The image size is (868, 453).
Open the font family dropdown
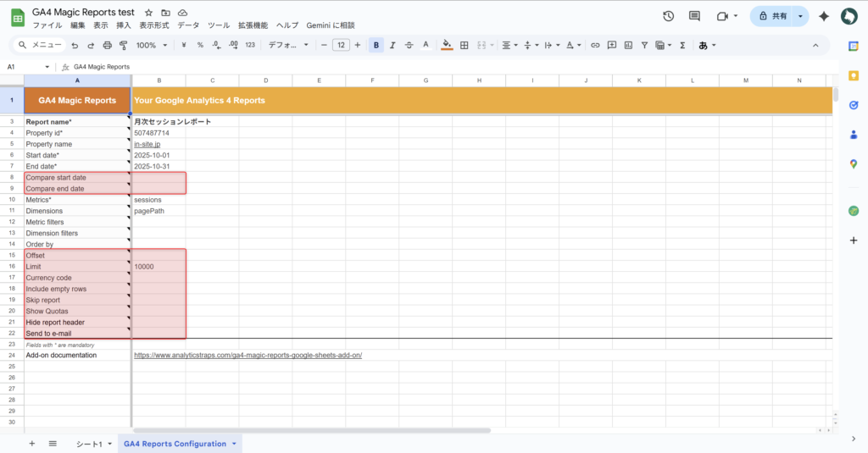coord(287,45)
